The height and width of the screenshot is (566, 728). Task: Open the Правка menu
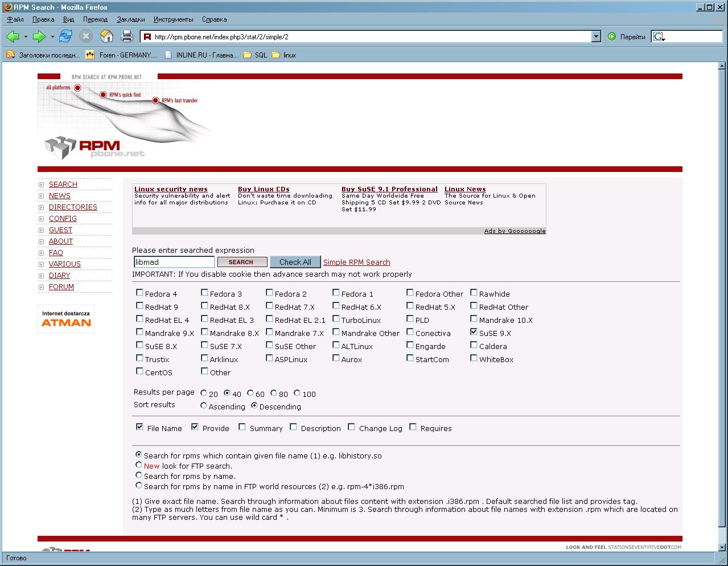tap(43, 19)
